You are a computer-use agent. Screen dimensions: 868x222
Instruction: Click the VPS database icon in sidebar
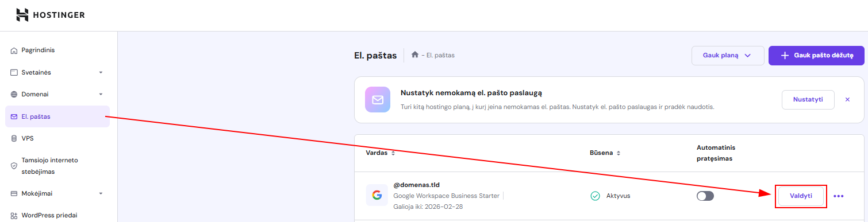pos(14,138)
